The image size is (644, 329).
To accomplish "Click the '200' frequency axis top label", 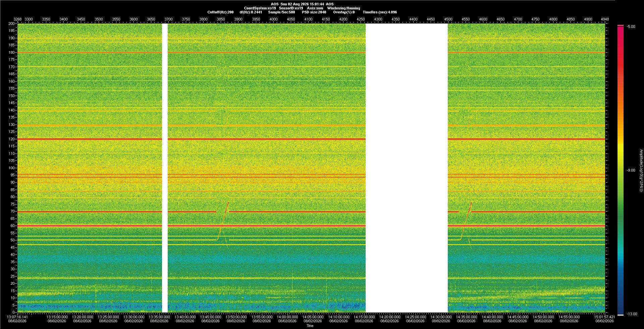I will pyautogui.click(x=12, y=23).
